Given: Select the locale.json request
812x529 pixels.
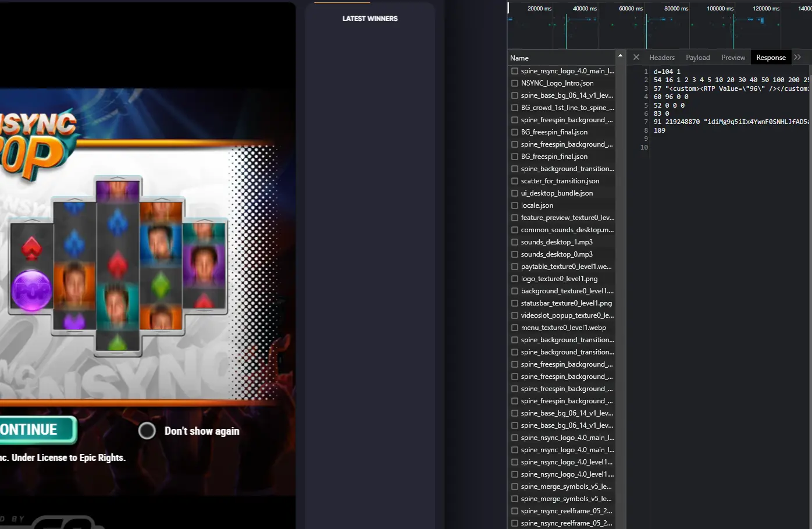Looking at the screenshot, I should (537, 205).
